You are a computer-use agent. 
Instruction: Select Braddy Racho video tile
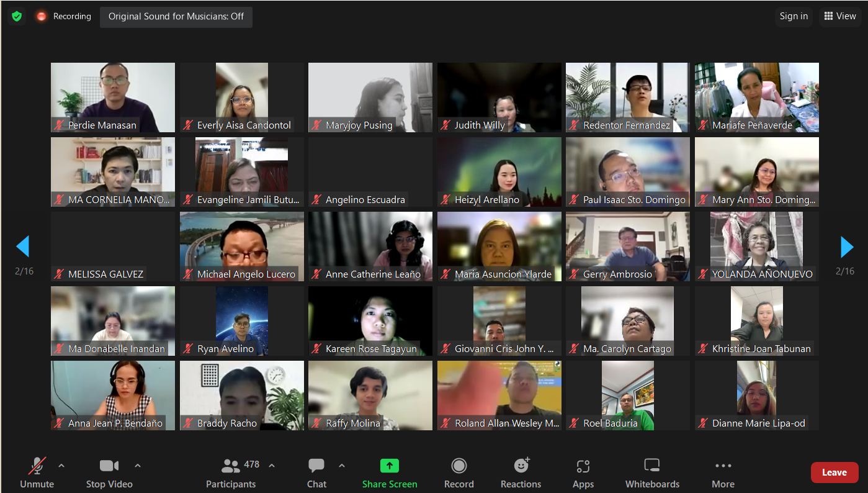coord(242,396)
